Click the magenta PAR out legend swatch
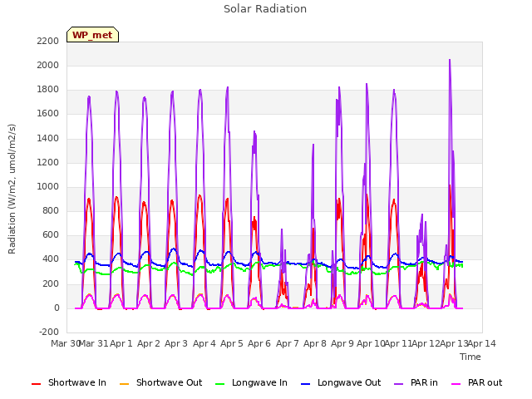Screen dimensions: 532x399 (x=456, y=384)
